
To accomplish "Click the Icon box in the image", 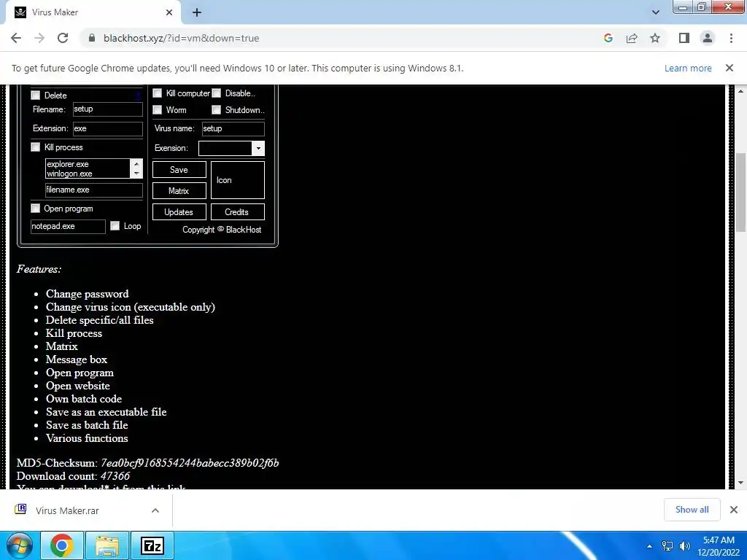I will tap(237, 180).
